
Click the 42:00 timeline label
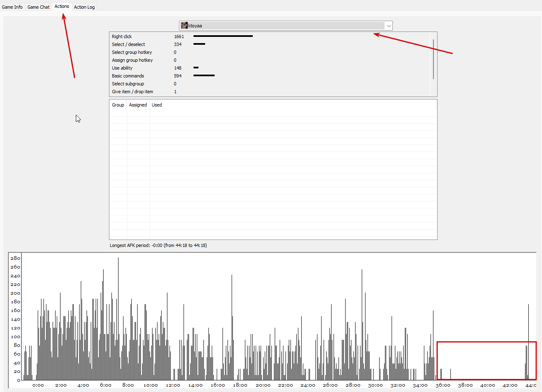510,385
